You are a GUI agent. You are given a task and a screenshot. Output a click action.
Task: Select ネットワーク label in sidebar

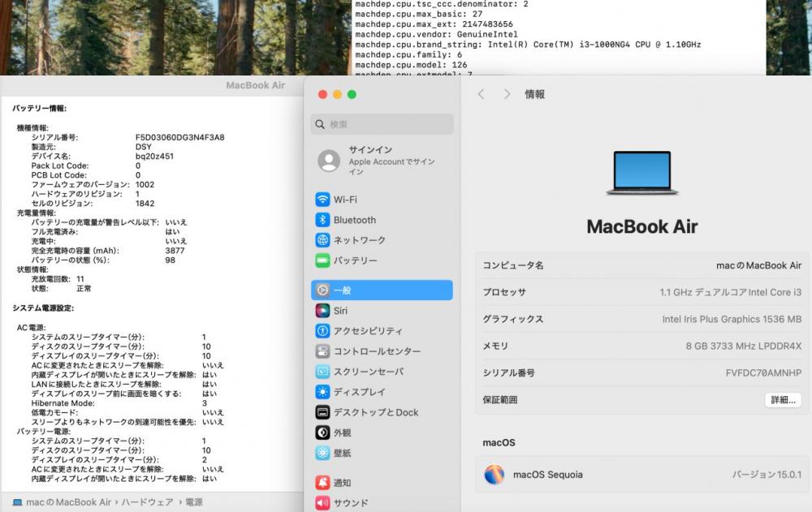360,240
